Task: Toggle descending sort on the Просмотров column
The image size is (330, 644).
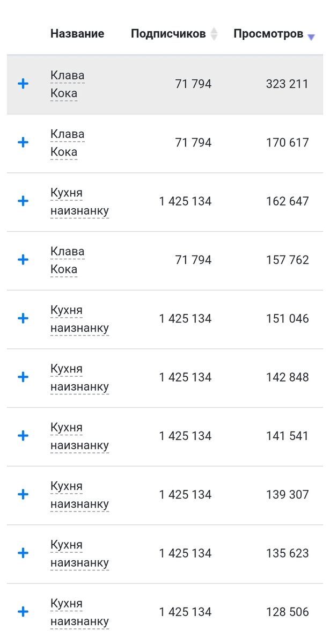Action: (311, 36)
